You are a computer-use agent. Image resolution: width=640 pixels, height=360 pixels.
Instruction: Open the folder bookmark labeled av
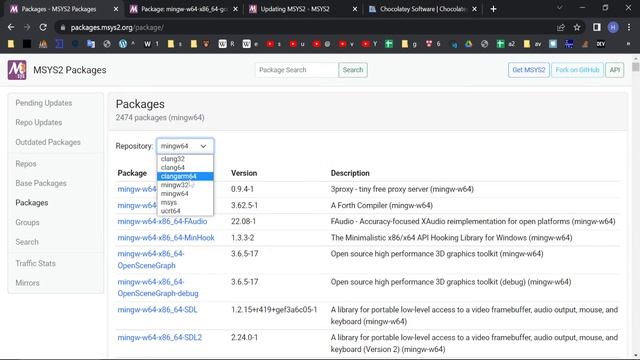point(532,44)
